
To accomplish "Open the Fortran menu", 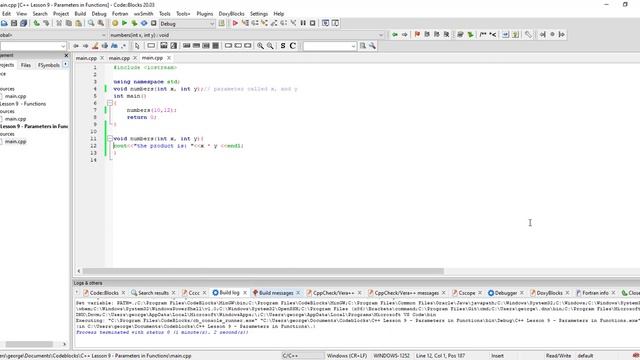I will 120,13.
